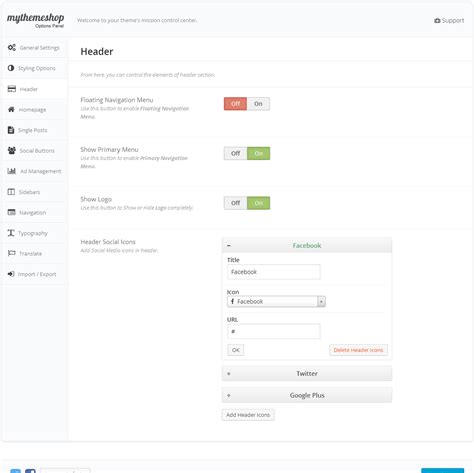Expand the Google Plus section
Viewport: 474px width, 473px height.
pyautogui.click(x=307, y=395)
